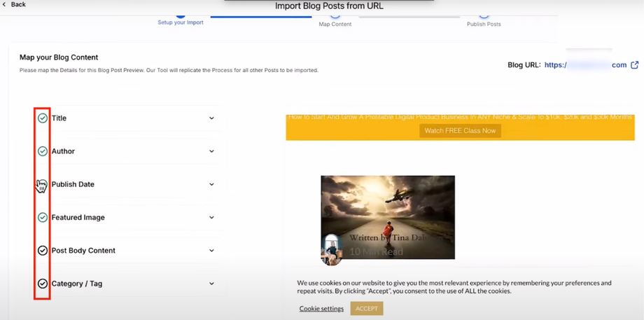Expand the Author section chevron

[211, 151]
